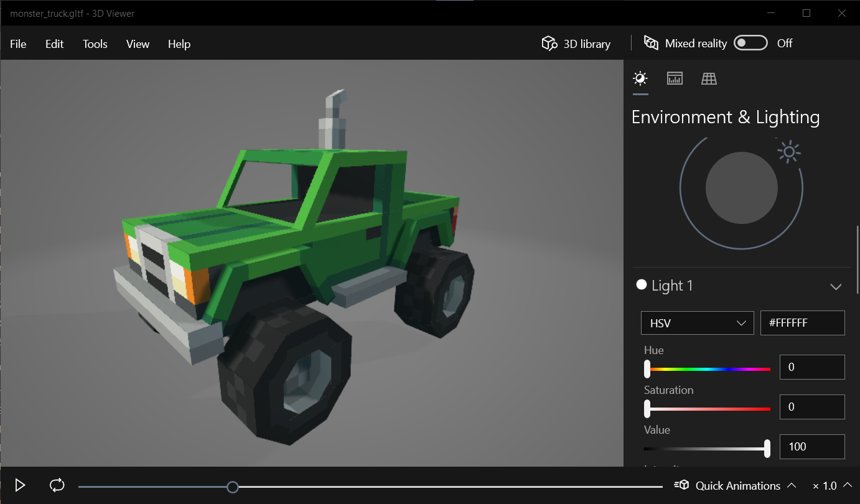Screen dimensions: 860x504
Task: Switch to the Stats & Shading panel
Action: coord(675,78)
